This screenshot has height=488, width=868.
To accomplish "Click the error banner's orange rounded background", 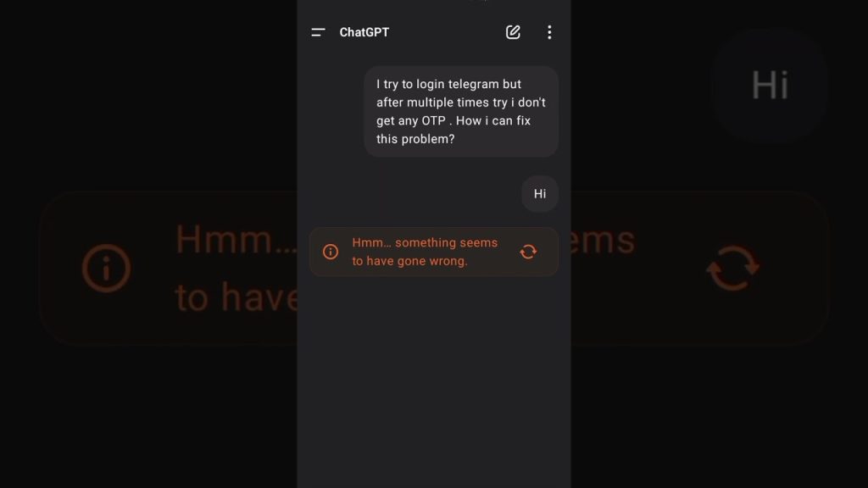I will tap(434, 252).
